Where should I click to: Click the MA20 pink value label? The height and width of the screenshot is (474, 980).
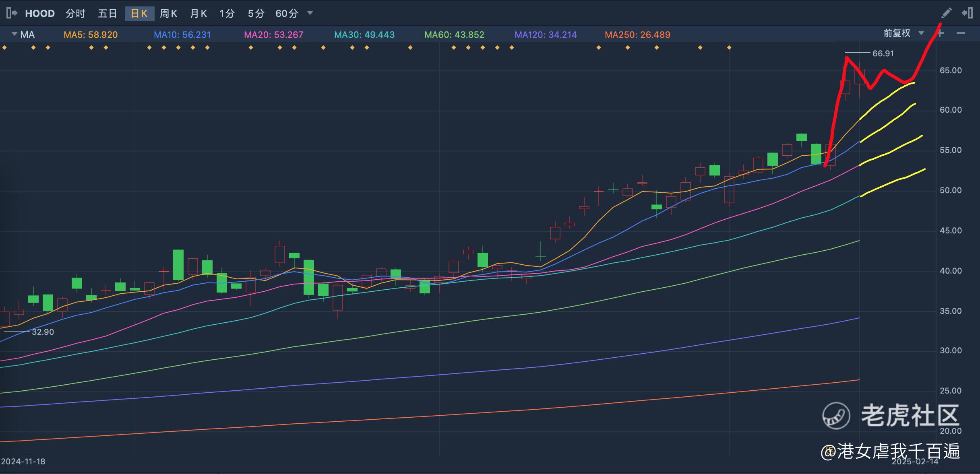click(x=273, y=35)
